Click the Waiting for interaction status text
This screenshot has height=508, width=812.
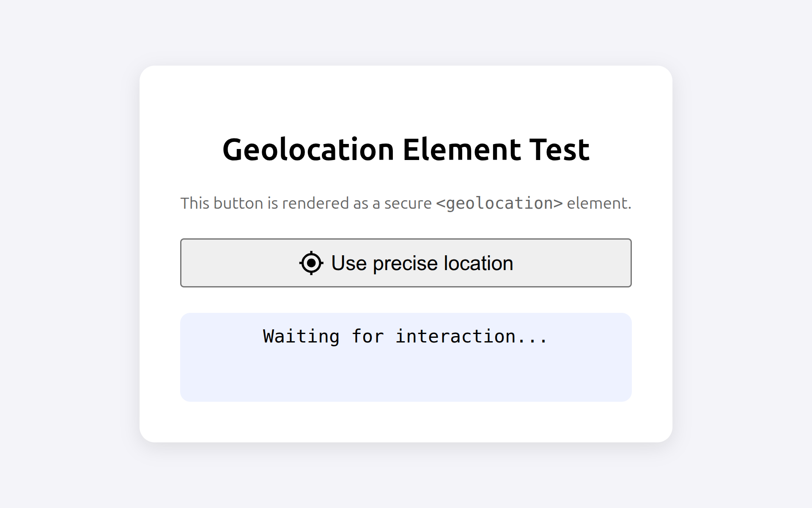[x=404, y=336]
